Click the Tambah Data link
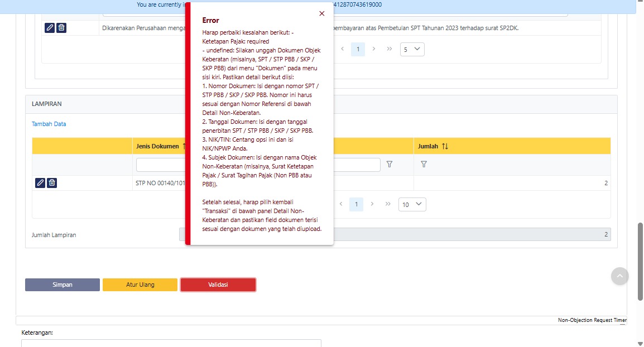The image size is (644, 347). click(x=49, y=124)
